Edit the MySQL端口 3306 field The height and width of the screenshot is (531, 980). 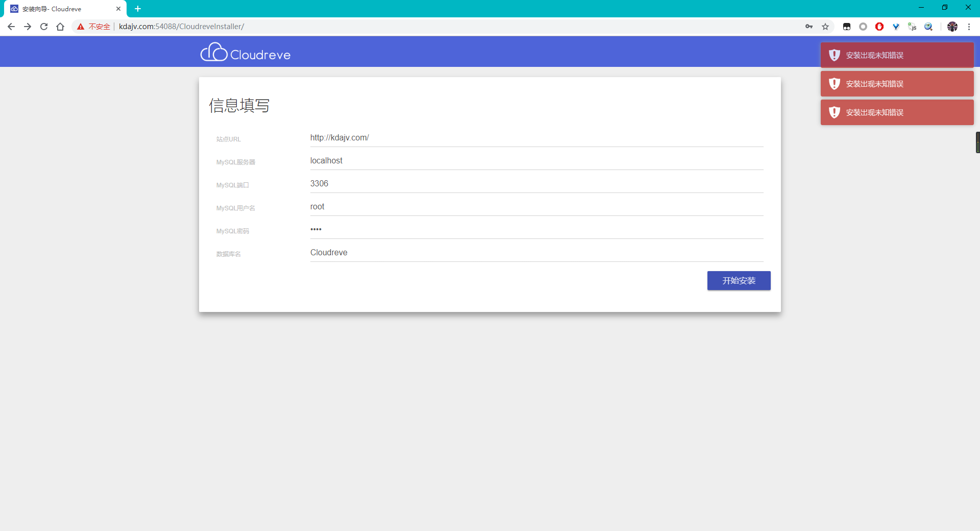coord(536,184)
